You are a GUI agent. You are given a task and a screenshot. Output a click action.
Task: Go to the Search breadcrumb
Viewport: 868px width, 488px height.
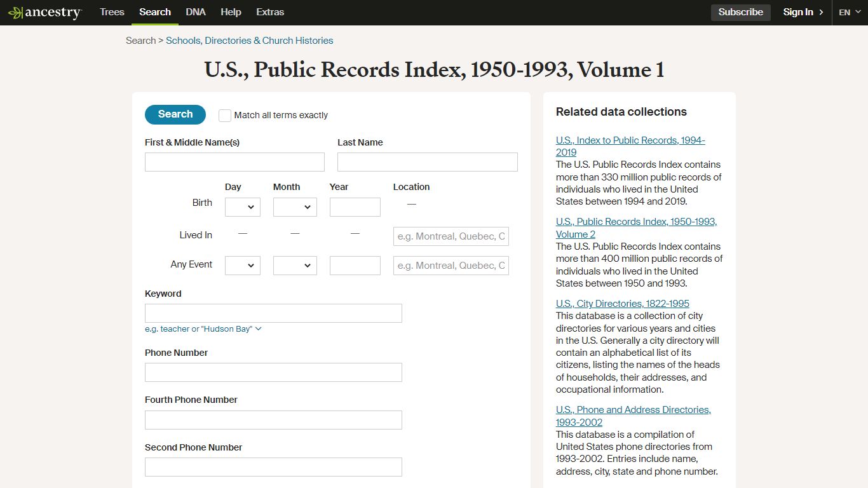140,40
